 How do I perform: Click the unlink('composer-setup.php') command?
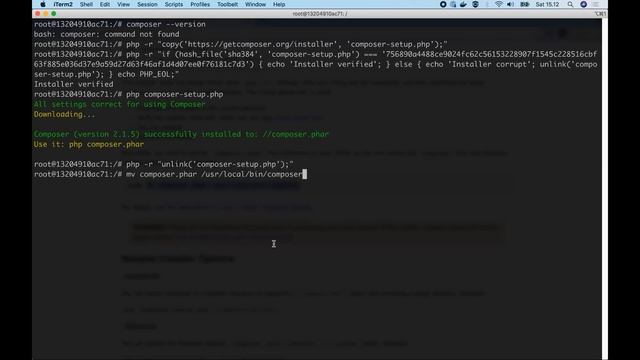click(x=164, y=164)
